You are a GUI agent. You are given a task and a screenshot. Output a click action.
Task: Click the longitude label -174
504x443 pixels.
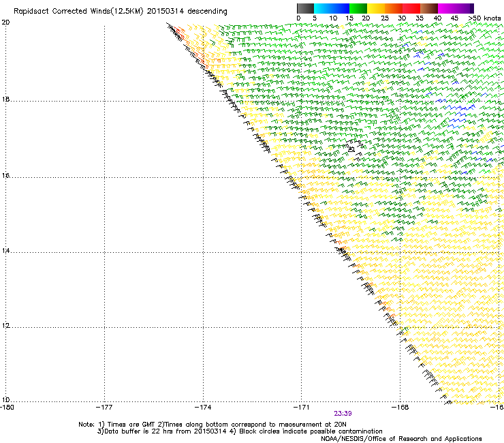click(x=203, y=408)
